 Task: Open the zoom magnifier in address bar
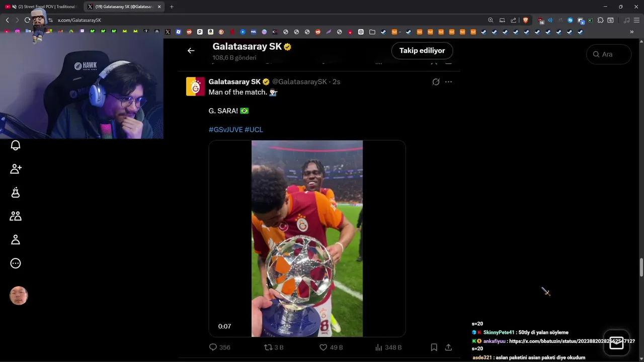point(491,20)
